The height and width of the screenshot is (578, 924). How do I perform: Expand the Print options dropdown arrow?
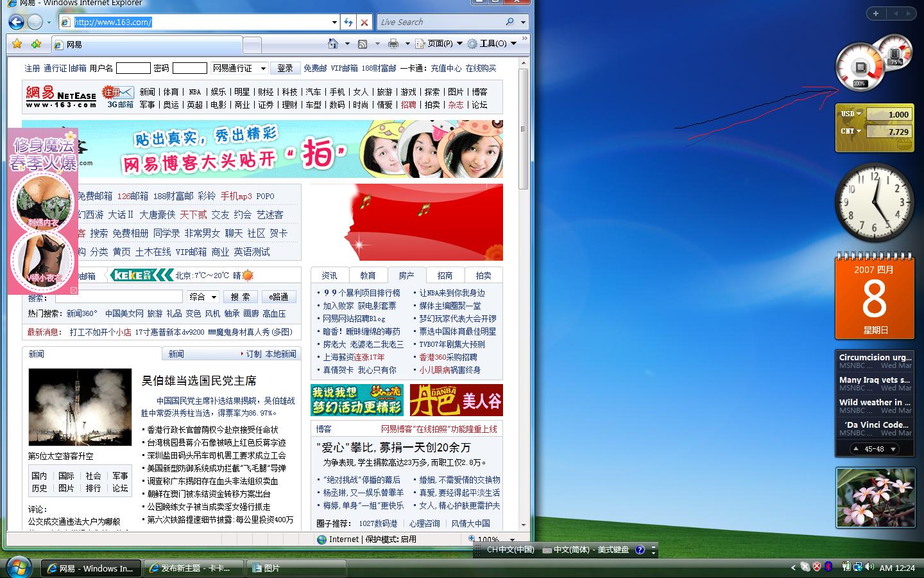tap(407, 44)
